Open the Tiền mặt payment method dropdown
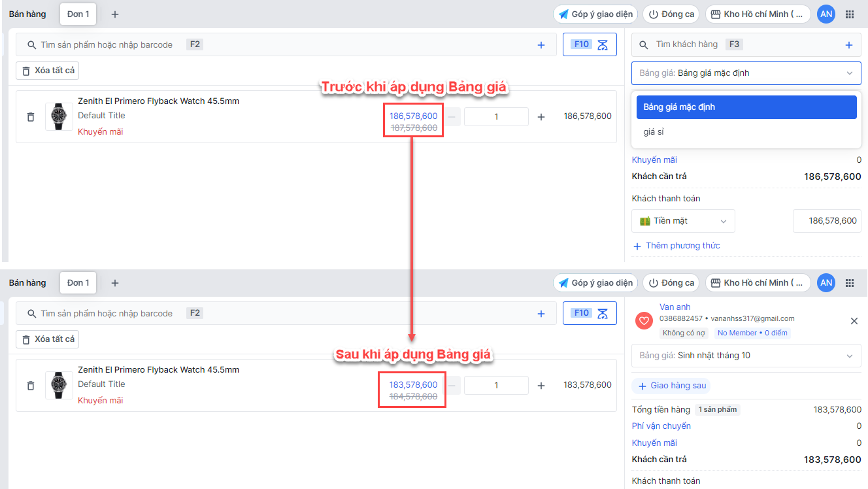The image size is (868, 489). pyautogui.click(x=683, y=221)
